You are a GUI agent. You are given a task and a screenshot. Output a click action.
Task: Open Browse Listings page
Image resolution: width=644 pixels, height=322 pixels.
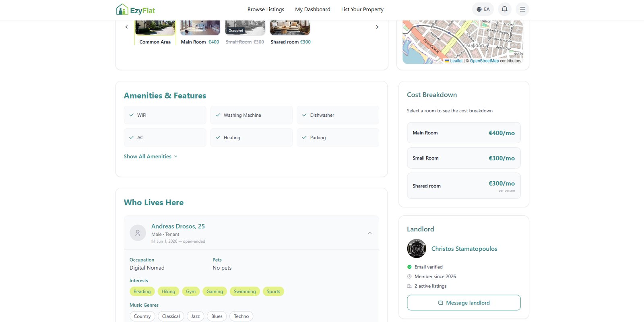pos(266,9)
